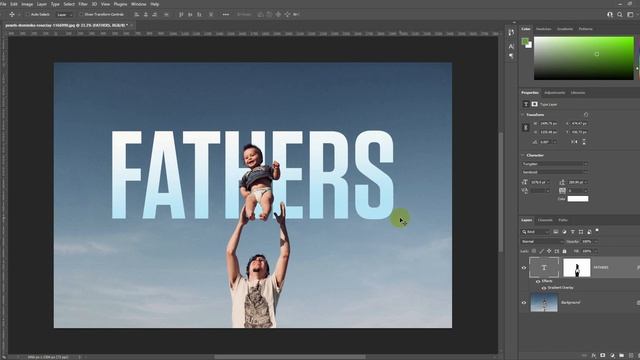Open the font family dropdown in Character

[x=555, y=164]
